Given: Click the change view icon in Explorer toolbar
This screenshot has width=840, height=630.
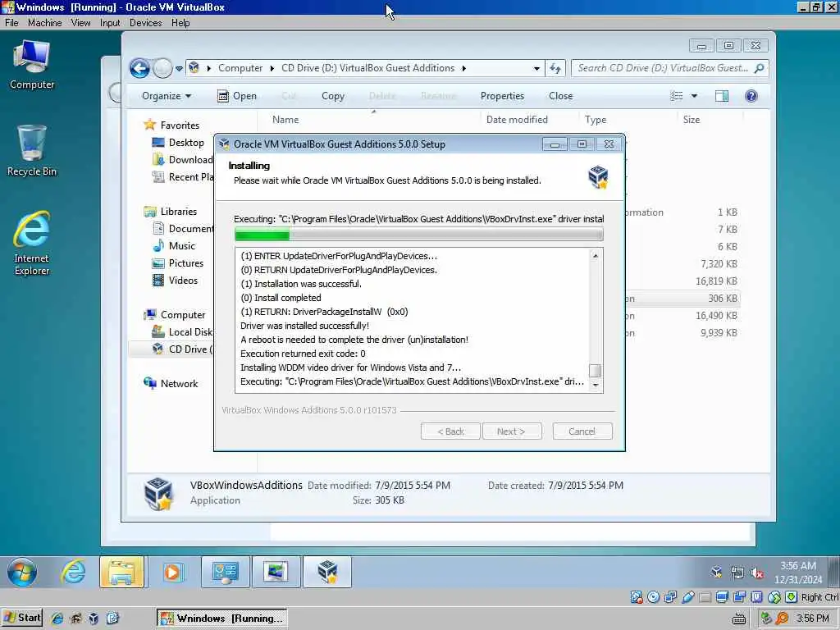Looking at the screenshot, I should click(677, 96).
